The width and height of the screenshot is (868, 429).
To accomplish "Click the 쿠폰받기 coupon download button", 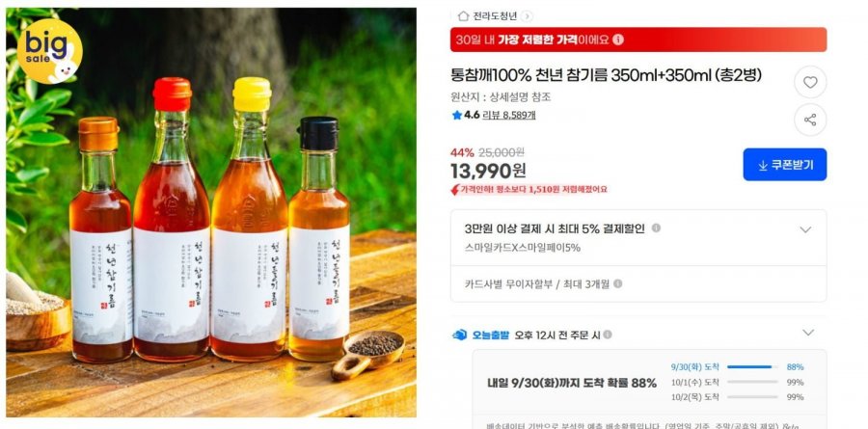I will pos(784,165).
